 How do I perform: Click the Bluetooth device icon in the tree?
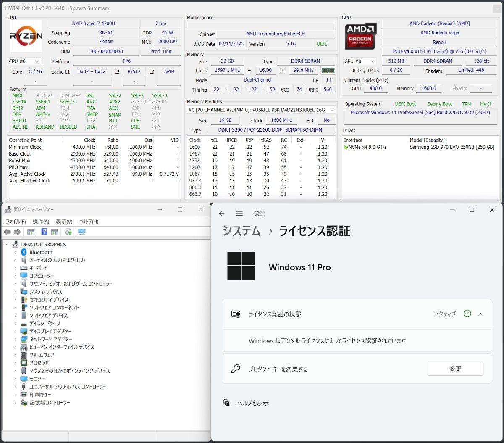click(24, 252)
